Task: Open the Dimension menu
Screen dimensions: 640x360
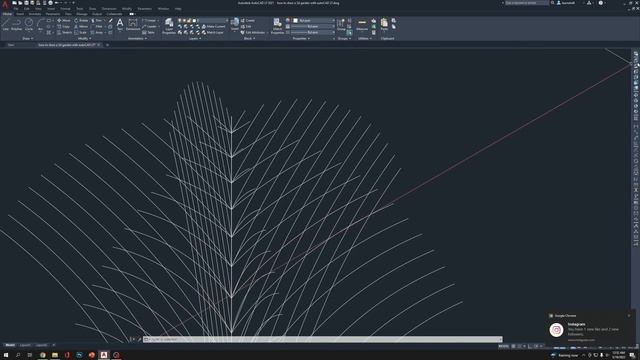Action: click(109, 9)
